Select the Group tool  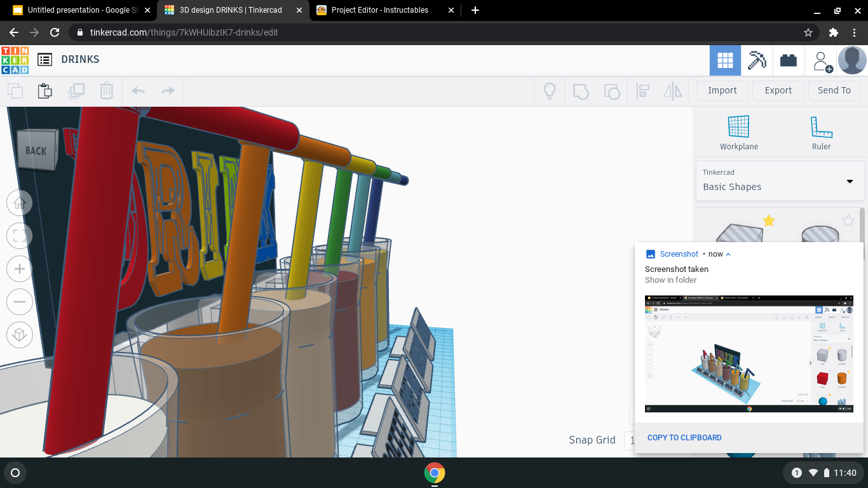[581, 91]
